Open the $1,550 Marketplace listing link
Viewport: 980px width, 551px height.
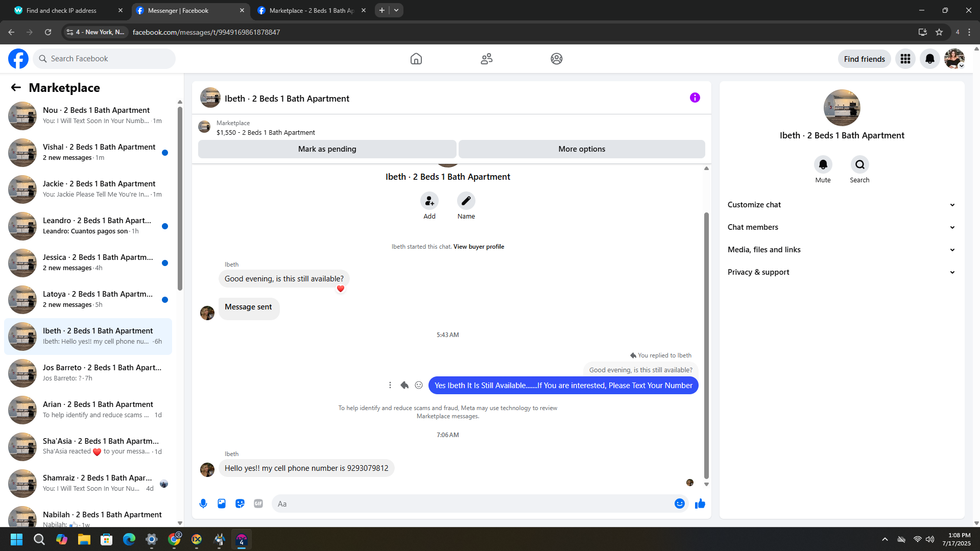coord(266,132)
